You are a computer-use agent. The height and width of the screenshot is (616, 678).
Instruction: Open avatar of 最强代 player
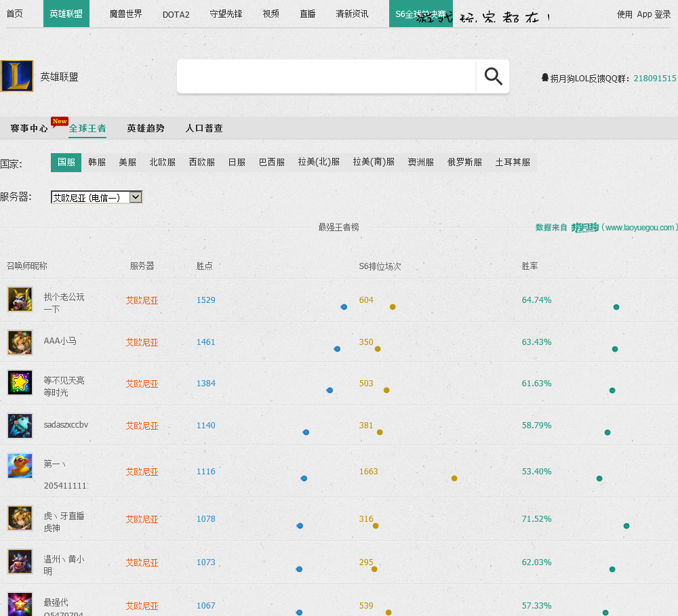[x=20, y=604]
